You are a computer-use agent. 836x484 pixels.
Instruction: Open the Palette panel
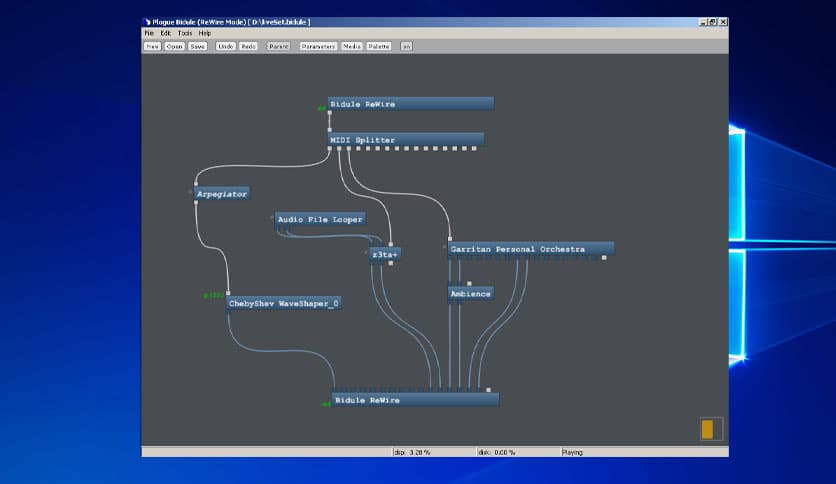tap(379, 46)
